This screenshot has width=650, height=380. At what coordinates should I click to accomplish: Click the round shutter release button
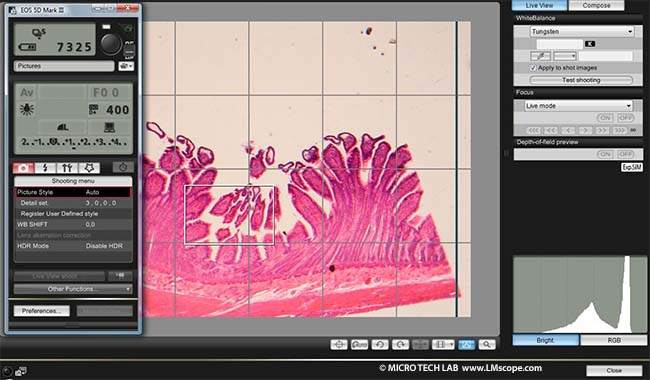(111, 44)
